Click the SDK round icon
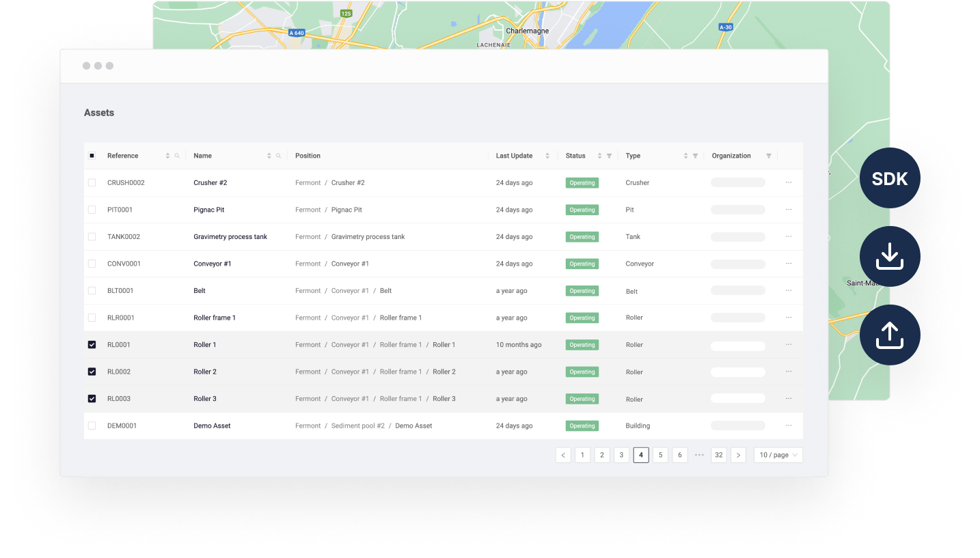The height and width of the screenshot is (558, 980). [x=890, y=178]
